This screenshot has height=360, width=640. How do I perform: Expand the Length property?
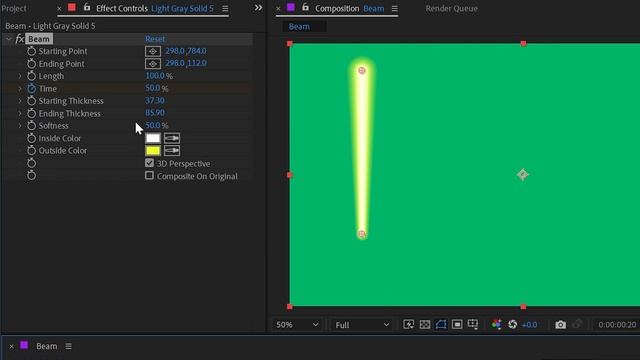[x=20, y=76]
